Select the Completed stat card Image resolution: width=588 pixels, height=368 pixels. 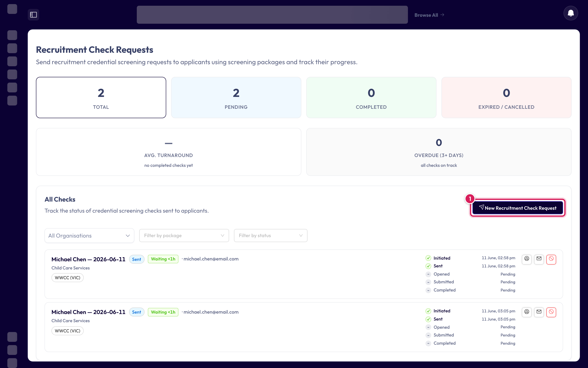click(x=371, y=98)
